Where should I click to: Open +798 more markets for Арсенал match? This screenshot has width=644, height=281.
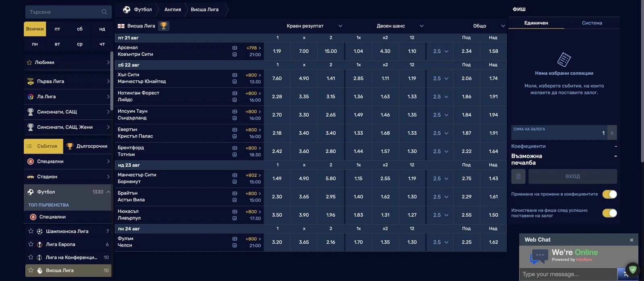(254, 48)
